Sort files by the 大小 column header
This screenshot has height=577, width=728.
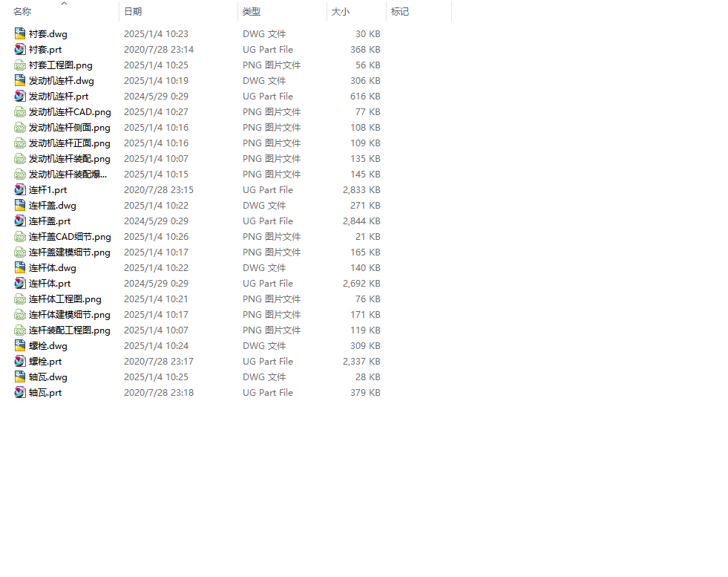tap(341, 12)
